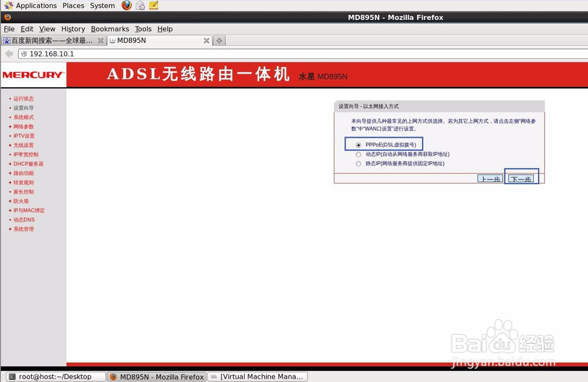Open 设置向导 in the sidebar
This screenshot has height=382, width=588.
click(24, 108)
